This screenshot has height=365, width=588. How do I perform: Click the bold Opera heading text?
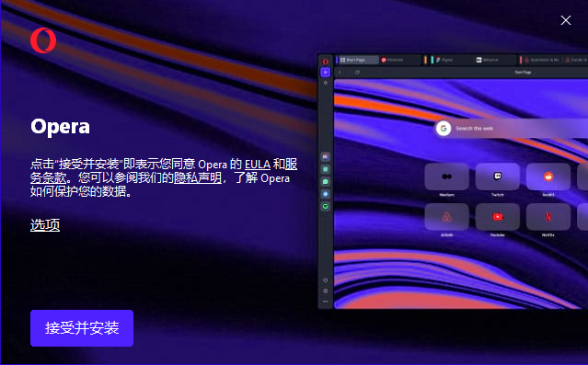(60, 127)
